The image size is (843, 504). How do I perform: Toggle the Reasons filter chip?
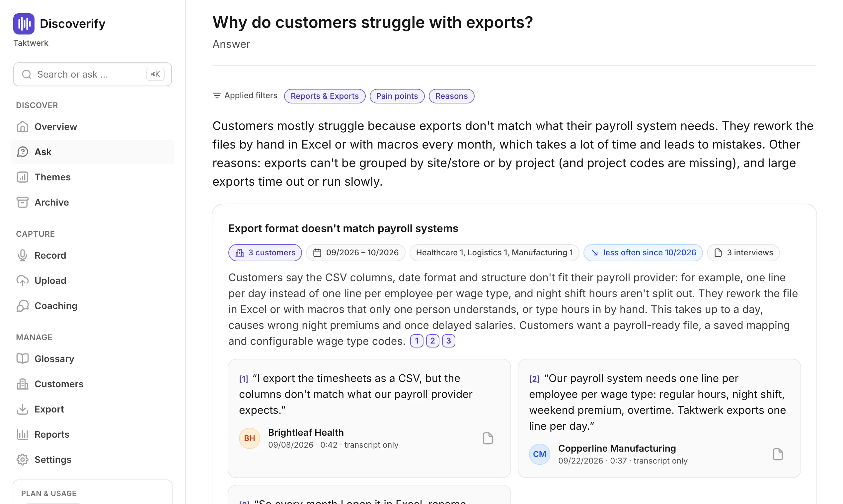point(451,96)
